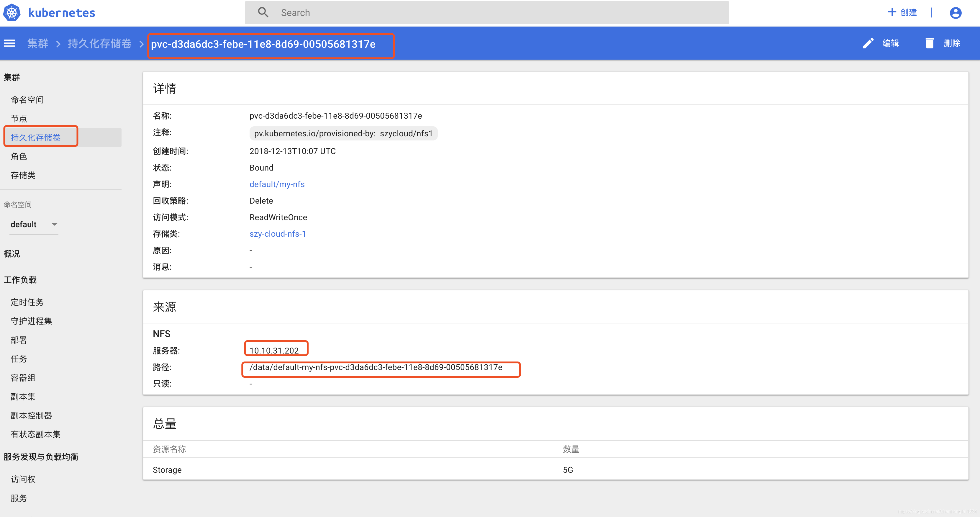Open the default/my-nfs claim link
The image size is (980, 517).
pos(277,184)
